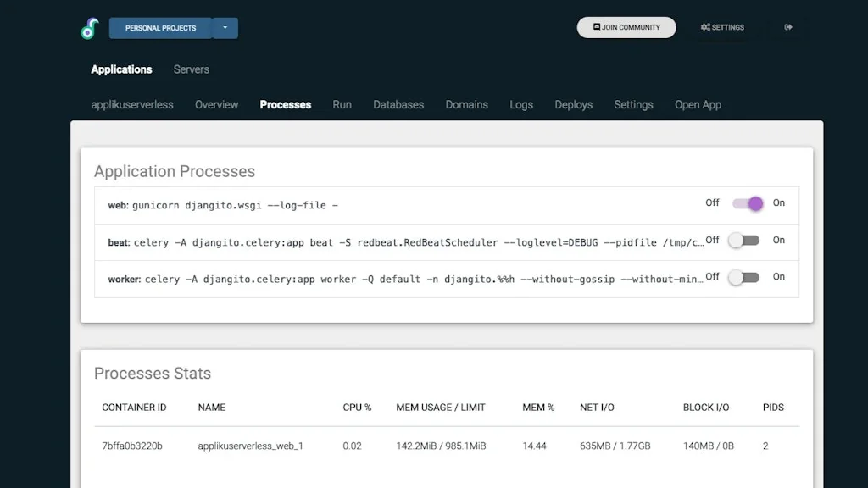Click the Join Community button

[x=626, y=27]
